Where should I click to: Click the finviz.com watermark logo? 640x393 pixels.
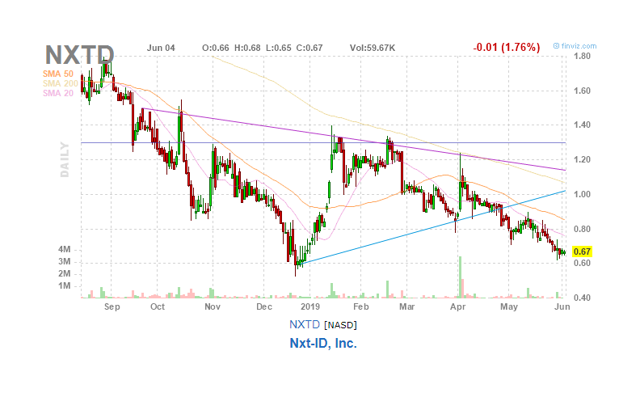[575, 46]
